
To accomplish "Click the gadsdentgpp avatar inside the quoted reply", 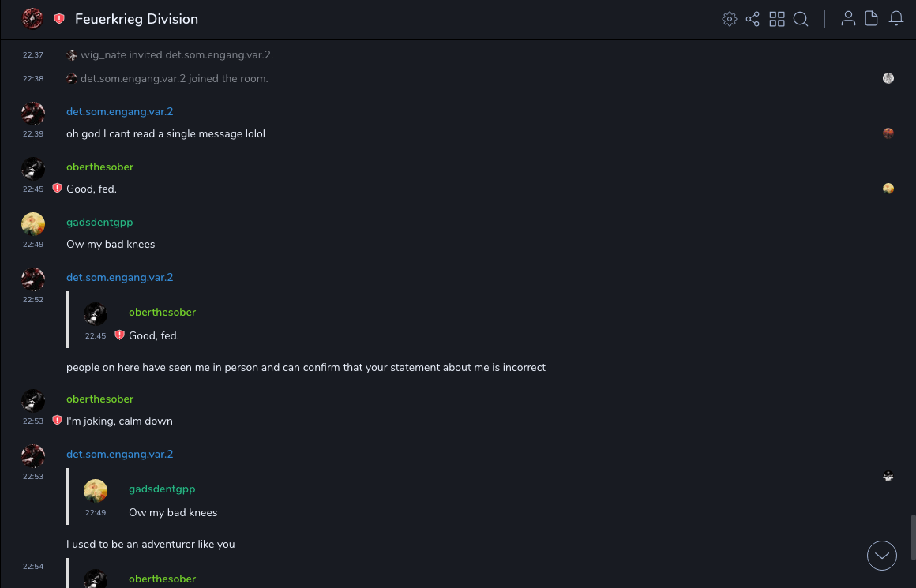I will point(96,491).
